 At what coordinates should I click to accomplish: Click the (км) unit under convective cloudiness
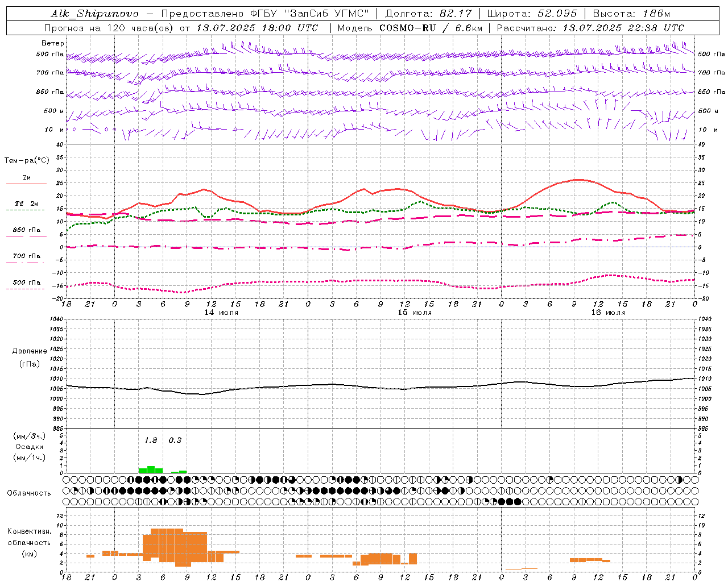pyautogui.click(x=30, y=554)
